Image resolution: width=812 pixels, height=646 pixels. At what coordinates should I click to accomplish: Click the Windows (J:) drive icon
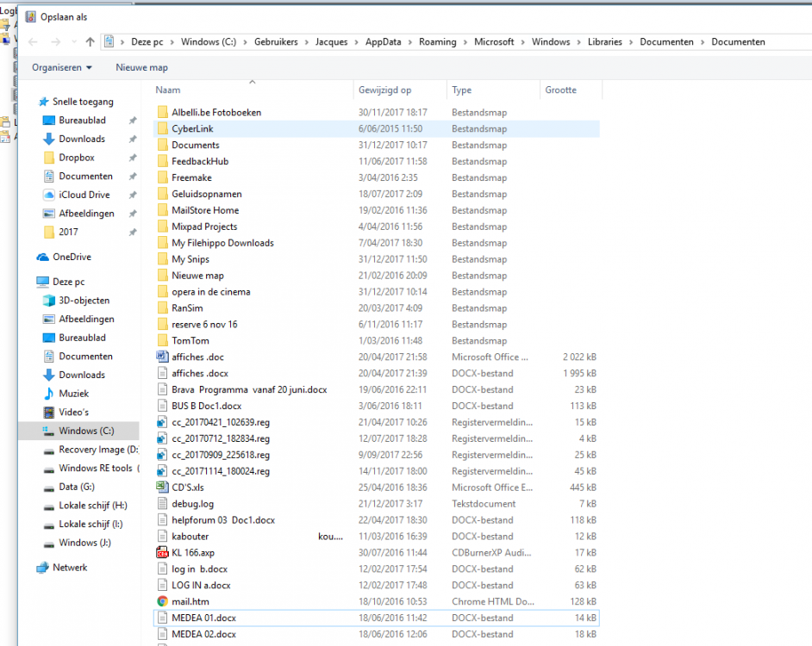(49, 544)
